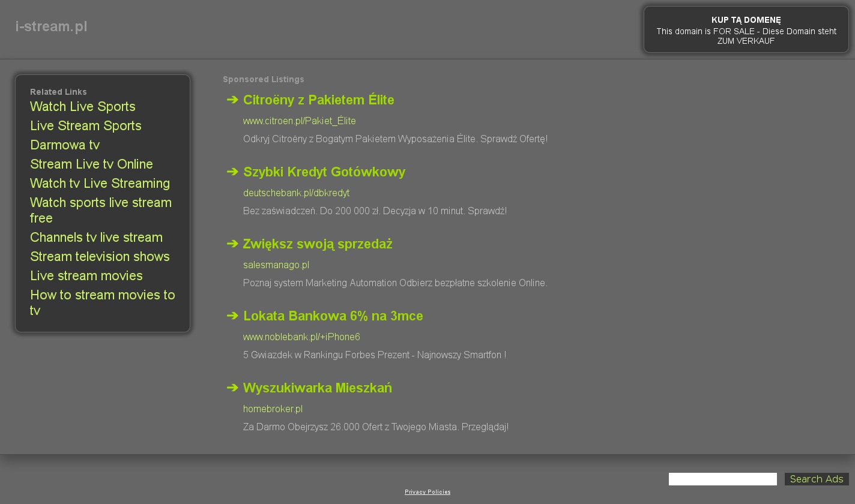Open the Watch Live Sports related link
Screen dimensions: 855x504
coord(83,107)
